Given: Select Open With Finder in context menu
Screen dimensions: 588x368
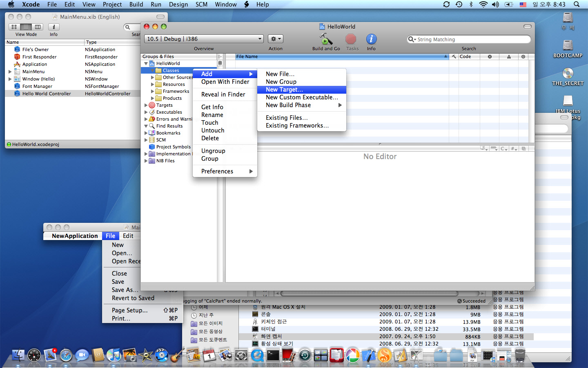Looking at the screenshot, I should tap(225, 82).
